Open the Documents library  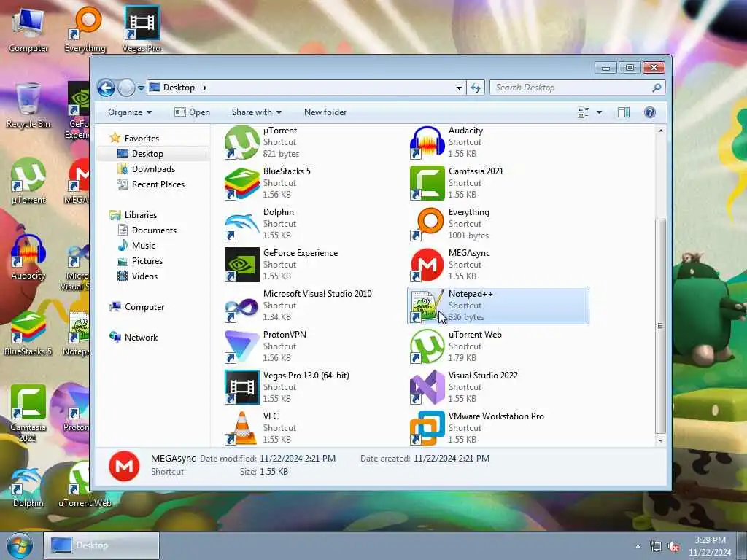(x=154, y=230)
